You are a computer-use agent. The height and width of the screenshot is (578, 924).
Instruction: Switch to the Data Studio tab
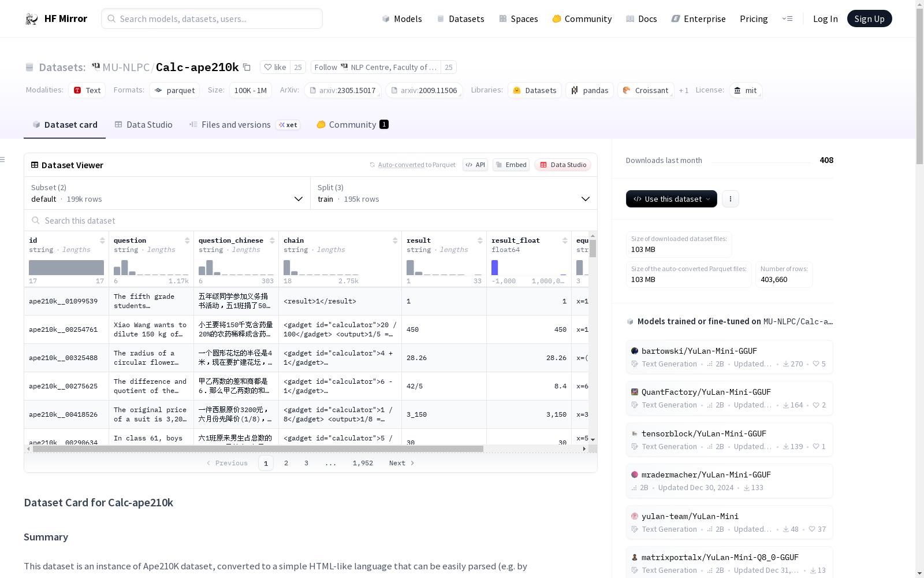143,125
